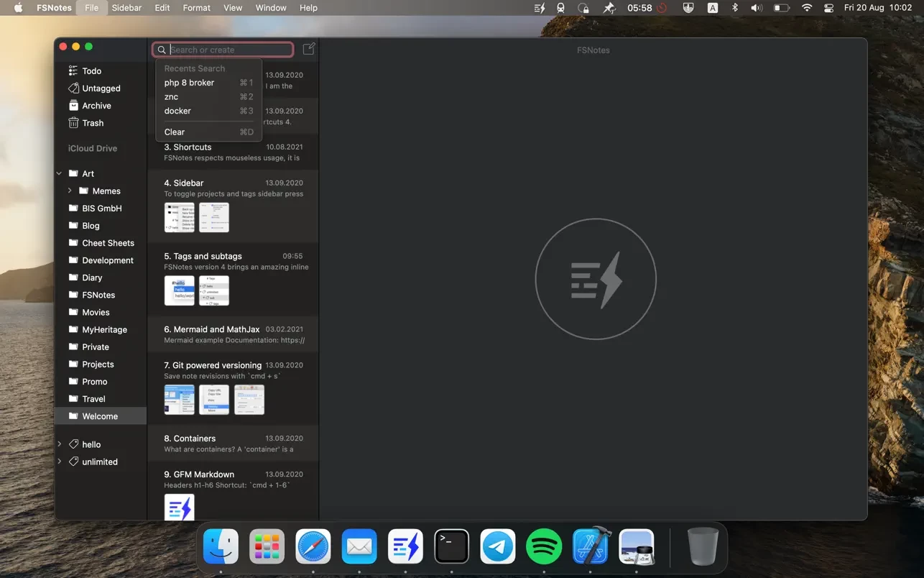Viewport: 924px width, 578px height.
Task: Collapse the Art folder
Action: point(60,174)
